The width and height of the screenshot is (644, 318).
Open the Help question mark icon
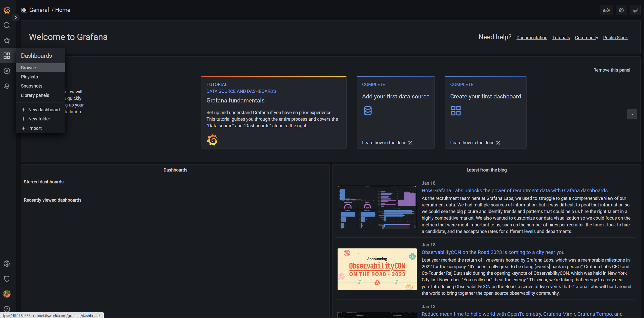click(x=7, y=309)
